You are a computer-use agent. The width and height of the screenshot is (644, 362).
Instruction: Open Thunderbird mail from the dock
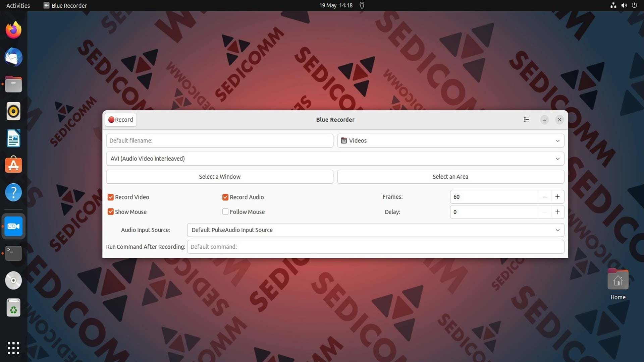[13, 57]
